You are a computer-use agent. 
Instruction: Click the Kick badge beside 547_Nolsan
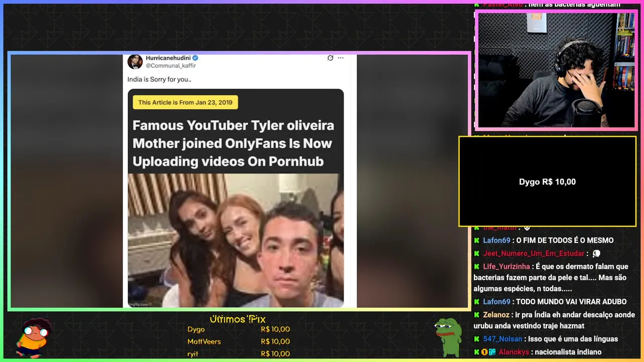[476, 339]
